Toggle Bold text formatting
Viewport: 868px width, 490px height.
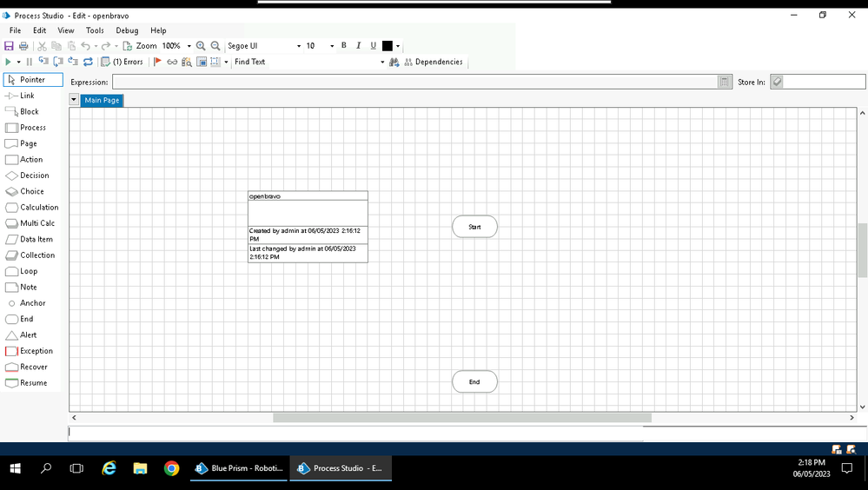tap(344, 45)
